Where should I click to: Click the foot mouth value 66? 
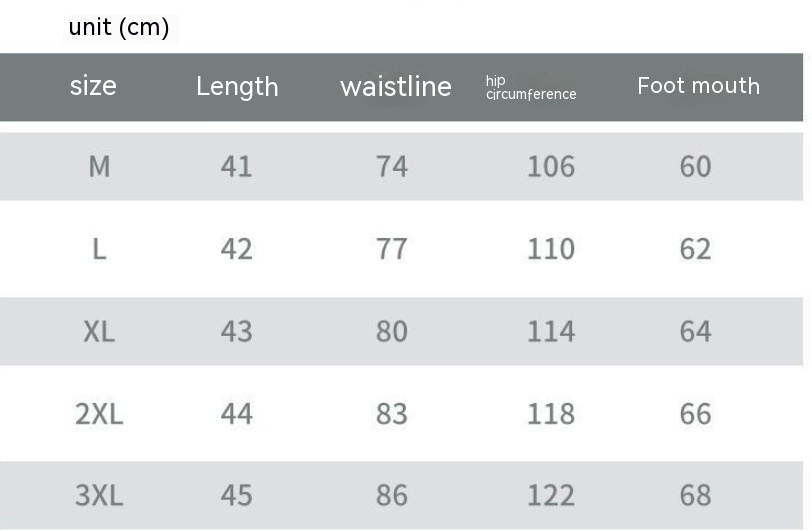click(695, 413)
